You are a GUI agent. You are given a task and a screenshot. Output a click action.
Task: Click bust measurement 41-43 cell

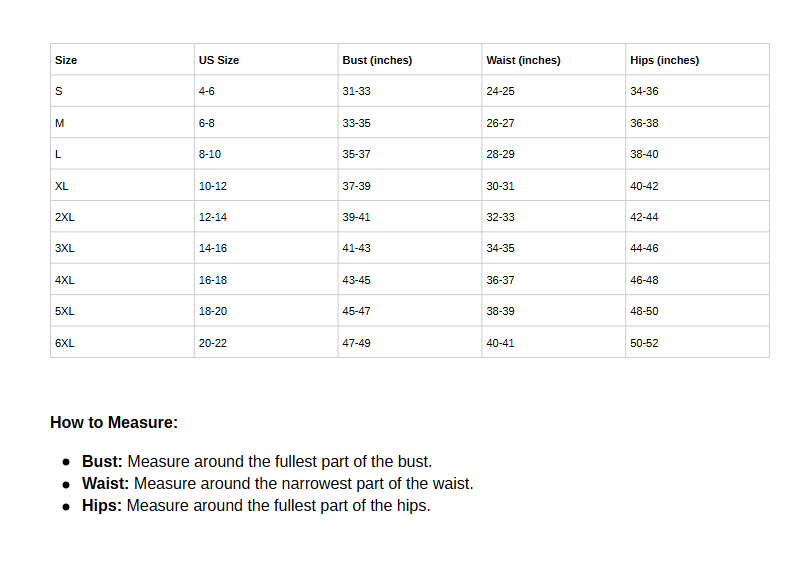[410, 248]
